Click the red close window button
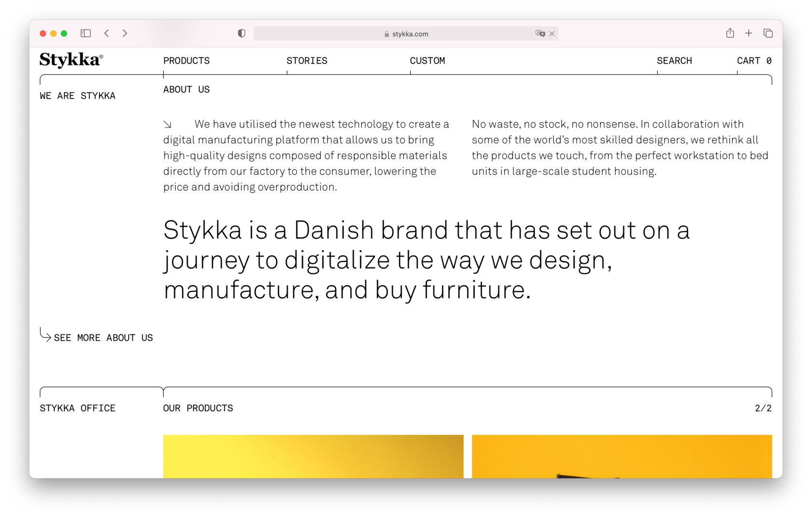 coord(43,33)
